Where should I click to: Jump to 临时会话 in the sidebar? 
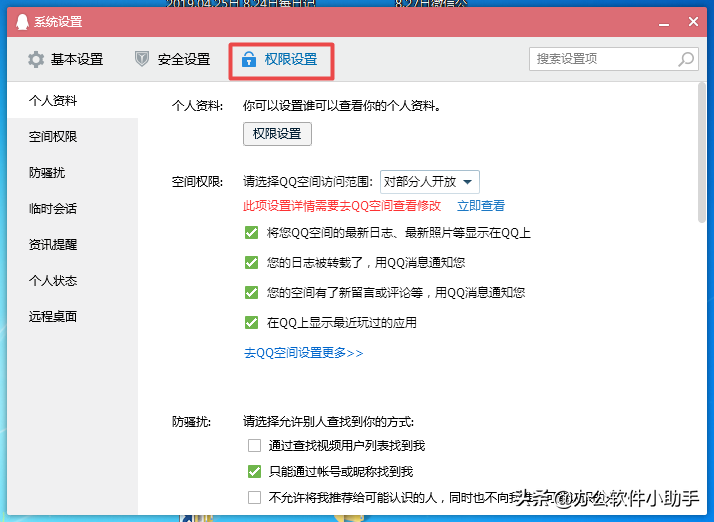[72, 208]
